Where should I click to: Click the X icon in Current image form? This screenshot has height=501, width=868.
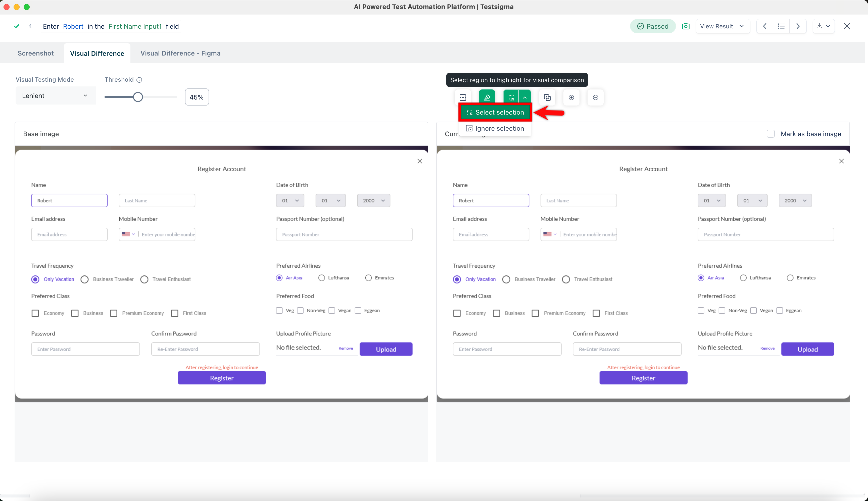(x=841, y=161)
